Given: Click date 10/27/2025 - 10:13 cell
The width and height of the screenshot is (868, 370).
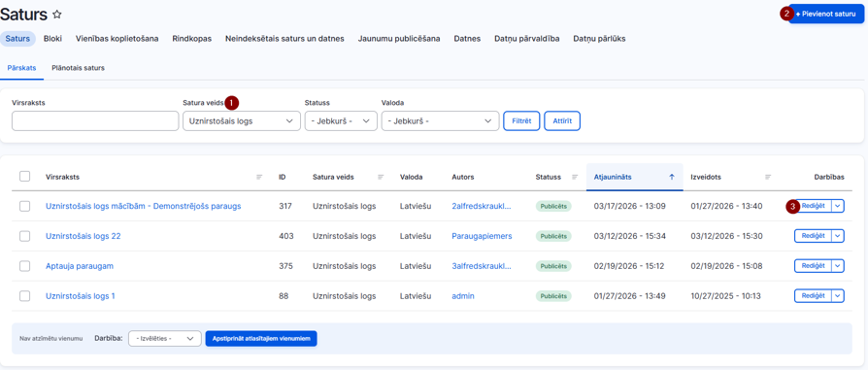Looking at the screenshot, I should coord(726,296).
